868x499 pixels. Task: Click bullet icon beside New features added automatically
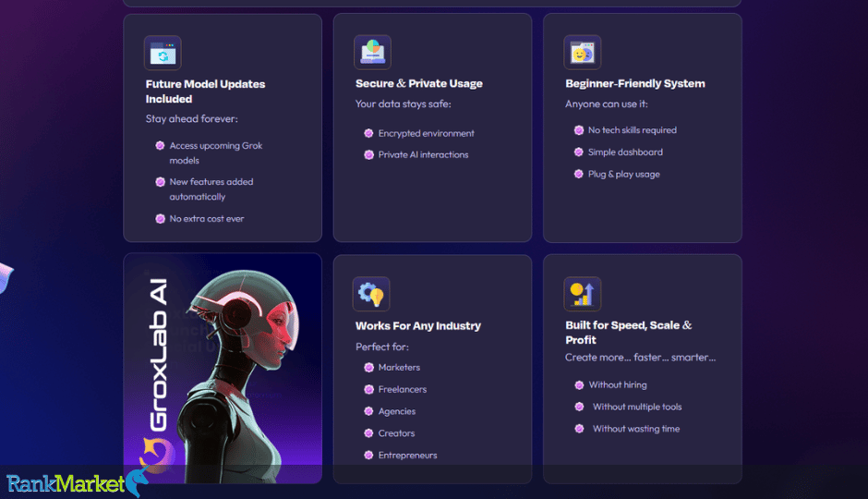pyautogui.click(x=160, y=182)
